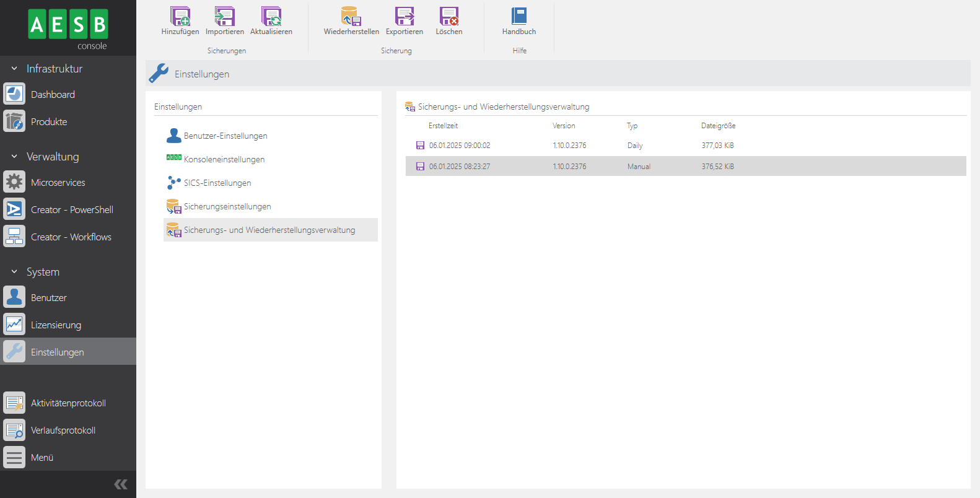This screenshot has height=498, width=980.
Task: Sort the backup list by Erstellzeit column
Action: click(443, 126)
